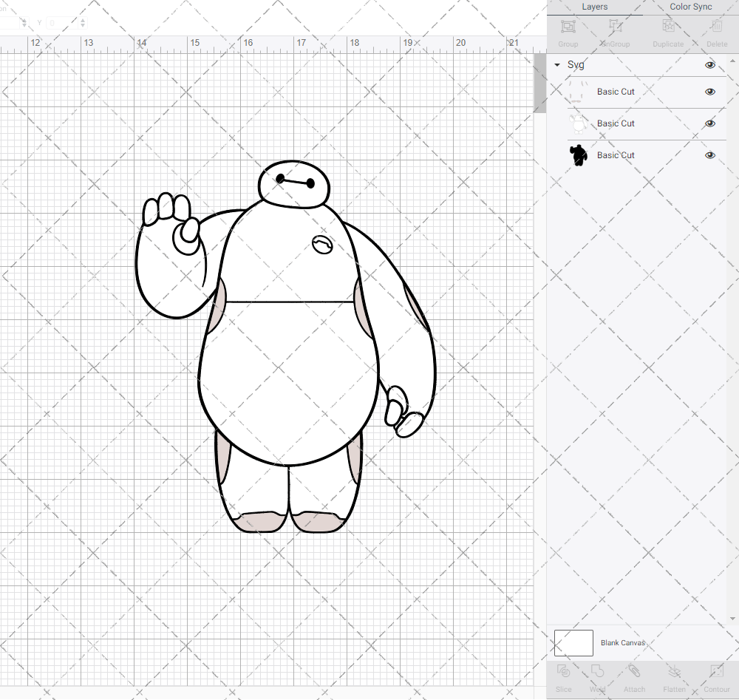This screenshot has width=739, height=700.
Task: Switch to the Layers tab
Action: [594, 7]
